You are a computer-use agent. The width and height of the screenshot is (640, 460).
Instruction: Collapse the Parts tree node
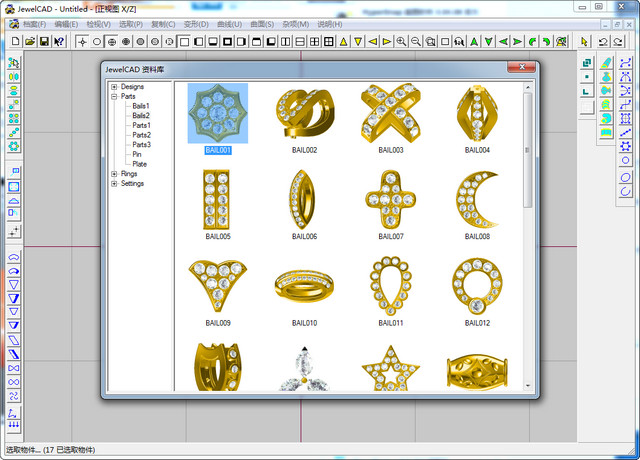114,96
